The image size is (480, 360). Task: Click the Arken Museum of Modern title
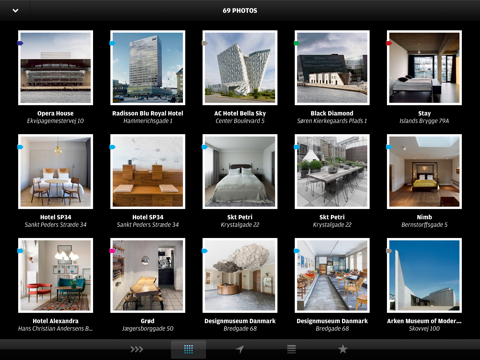coord(424,321)
